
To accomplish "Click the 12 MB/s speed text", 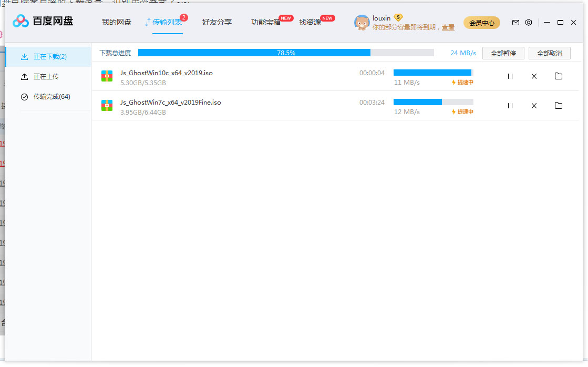I will coord(407,112).
